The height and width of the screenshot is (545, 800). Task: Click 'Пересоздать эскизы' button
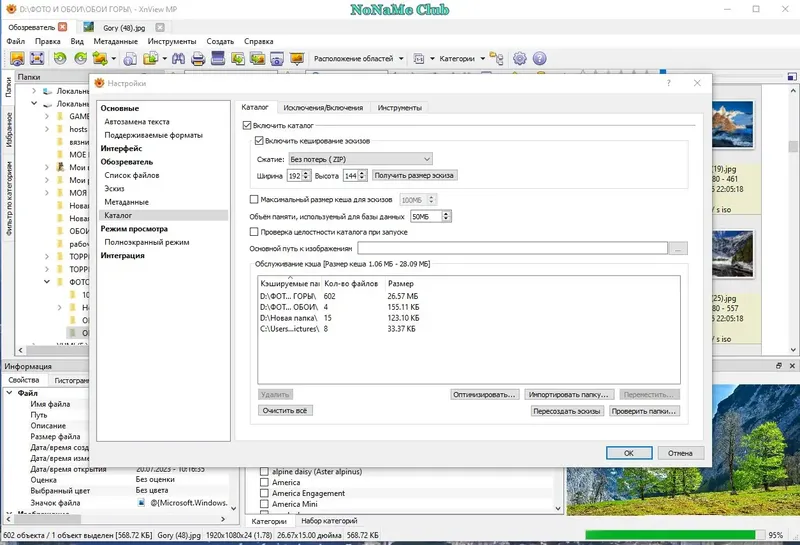pos(567,411)
